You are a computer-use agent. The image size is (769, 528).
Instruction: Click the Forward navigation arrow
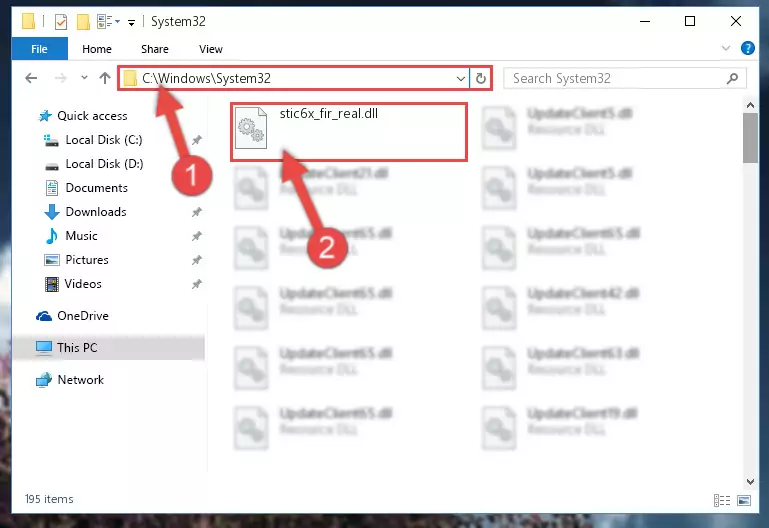click(x=60, y=78)
